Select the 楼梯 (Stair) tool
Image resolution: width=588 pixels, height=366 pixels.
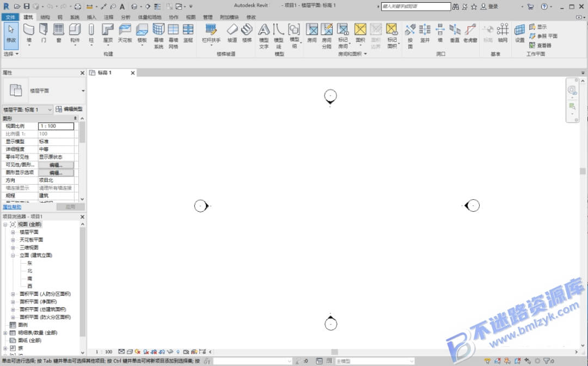247,33
